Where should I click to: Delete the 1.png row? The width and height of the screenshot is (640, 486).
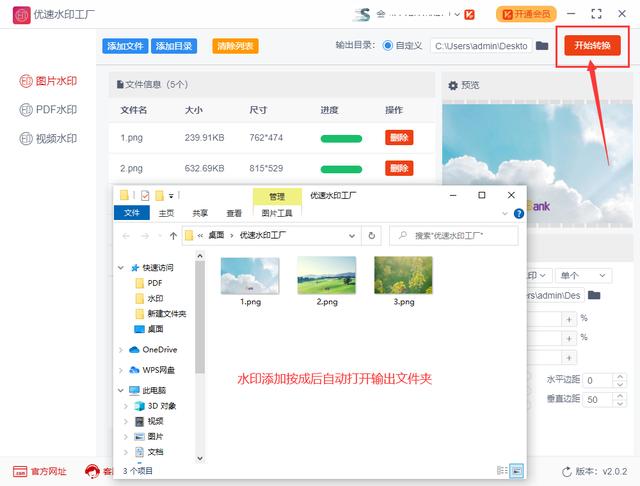(x=399, y=138)
